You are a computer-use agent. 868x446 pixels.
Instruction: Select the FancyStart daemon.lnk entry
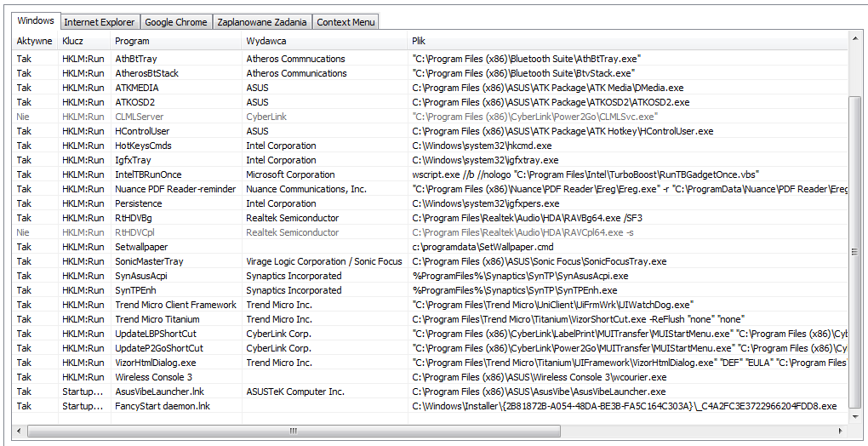click(430, 406)
